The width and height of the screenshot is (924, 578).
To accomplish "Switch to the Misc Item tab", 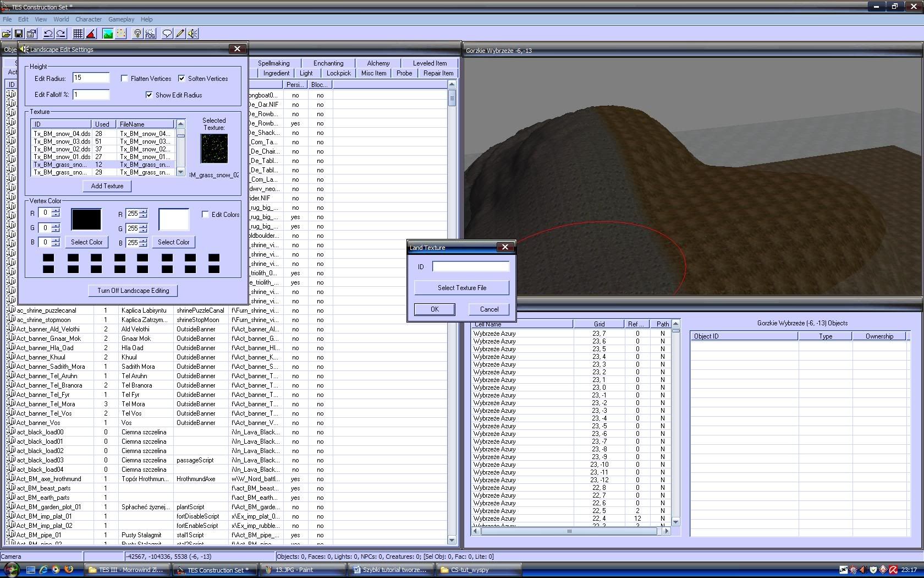I will coord(373,73).
